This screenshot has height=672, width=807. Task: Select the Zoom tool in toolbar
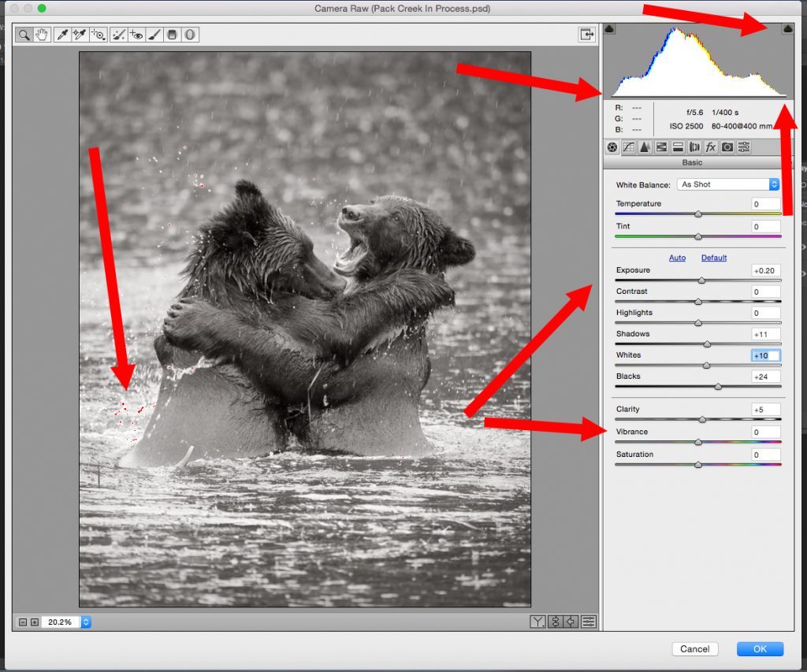coord(24,35)
